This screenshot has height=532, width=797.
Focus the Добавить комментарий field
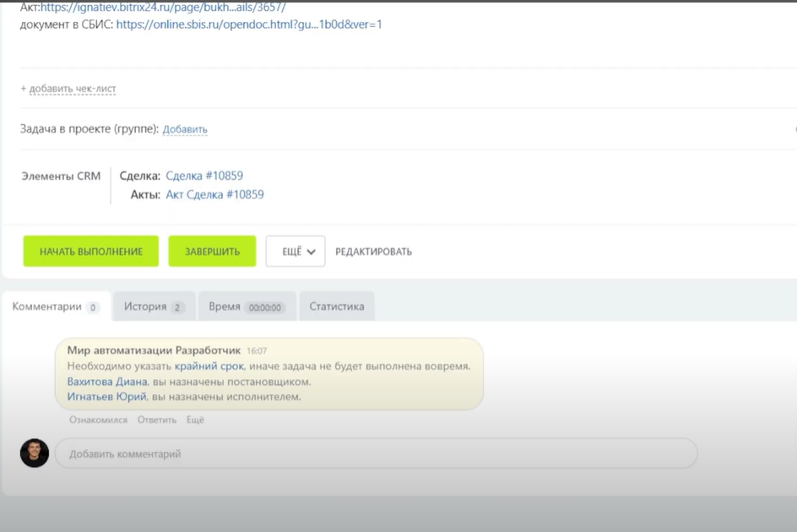pos(377,453)
